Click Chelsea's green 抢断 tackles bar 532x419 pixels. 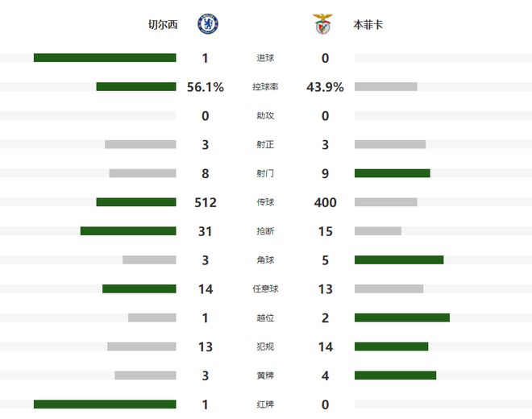(128, 231)
